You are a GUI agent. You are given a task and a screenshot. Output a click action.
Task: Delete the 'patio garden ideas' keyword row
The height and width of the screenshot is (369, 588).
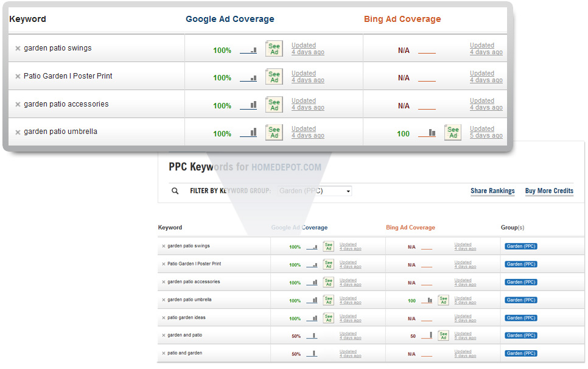[163, 318]
